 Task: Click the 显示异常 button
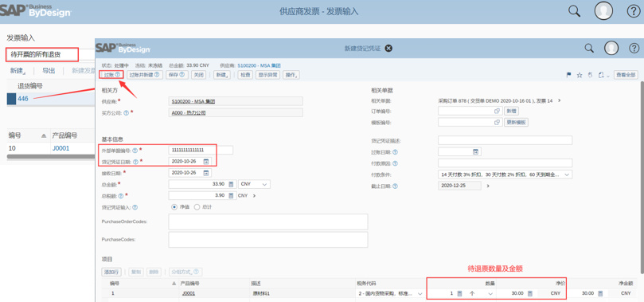click(x=268, y=75)
